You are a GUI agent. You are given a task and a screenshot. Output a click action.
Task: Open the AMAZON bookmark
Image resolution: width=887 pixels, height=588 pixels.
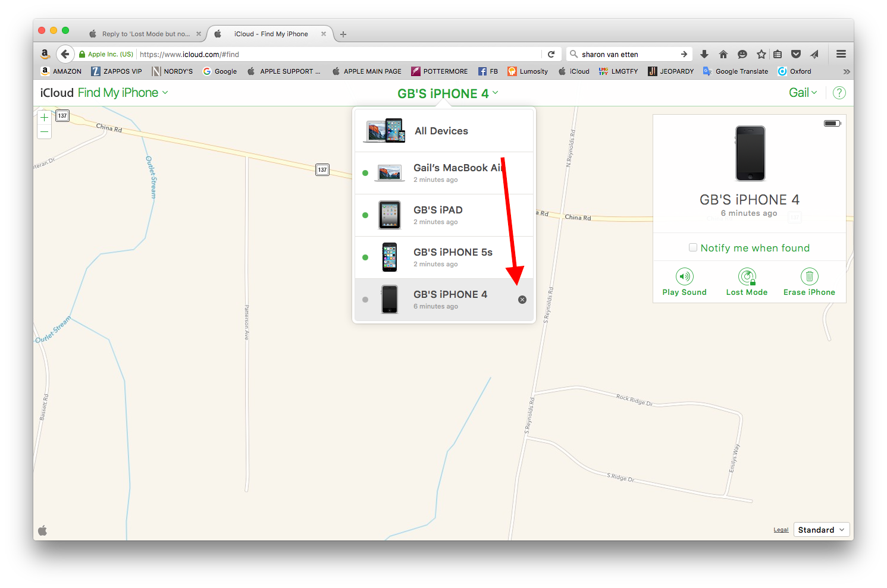point(61,71)
